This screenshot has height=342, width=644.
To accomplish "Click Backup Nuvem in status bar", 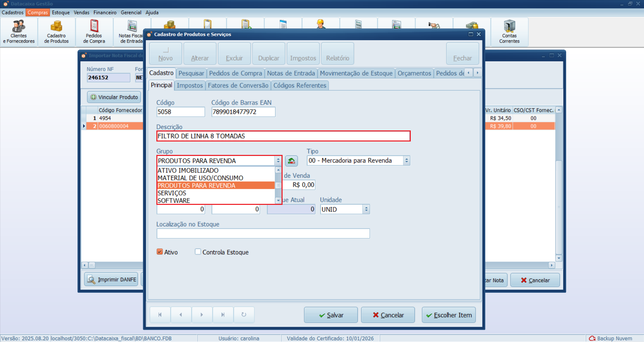I will coord(611,338).
